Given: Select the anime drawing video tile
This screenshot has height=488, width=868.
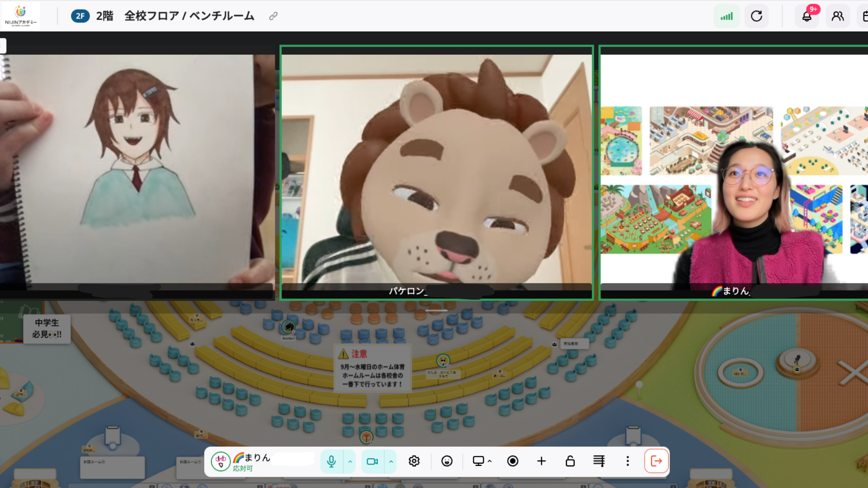Looking at the screenshot, I should (137, 173).
